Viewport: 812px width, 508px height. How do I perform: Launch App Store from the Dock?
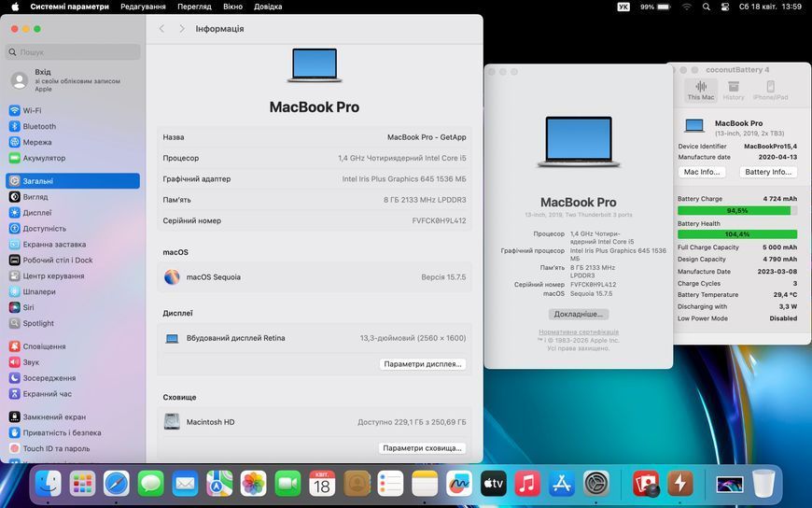tap(561, 484)
